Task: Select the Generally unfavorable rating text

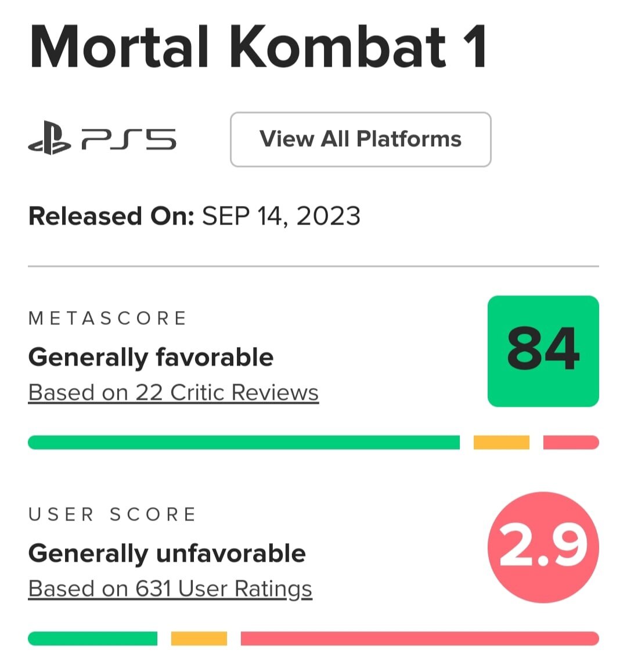Action: 167,552
